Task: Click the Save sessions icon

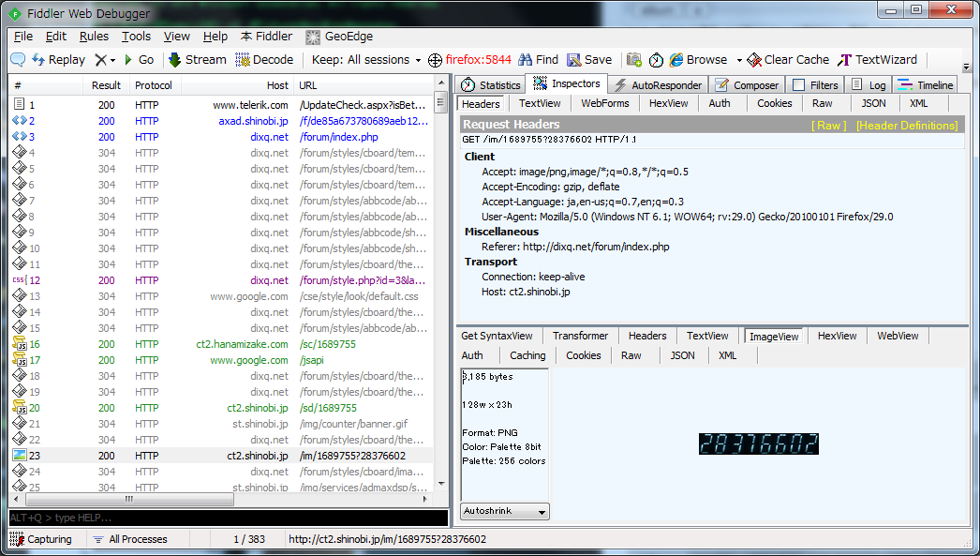Action: click(574, 60)
